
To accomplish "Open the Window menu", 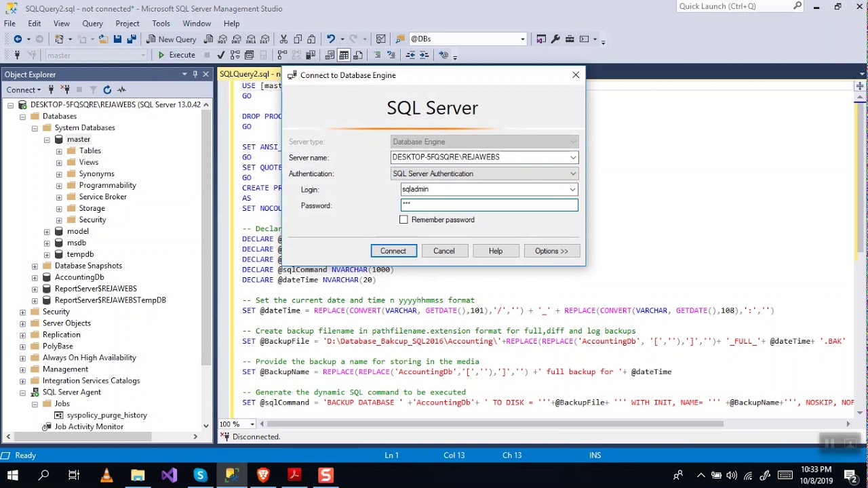I will coord(197,23).
